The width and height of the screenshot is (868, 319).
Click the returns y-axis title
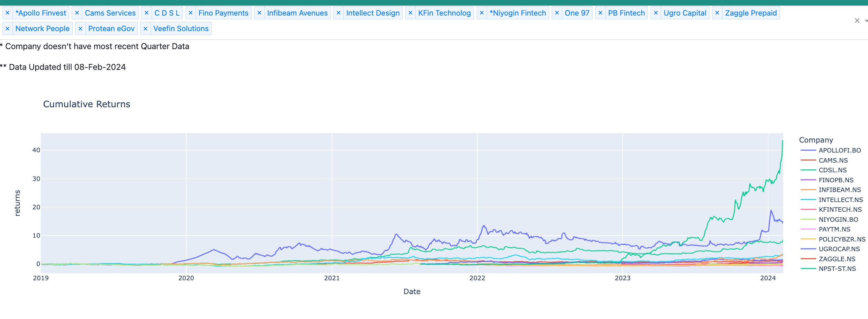[17, 203]
